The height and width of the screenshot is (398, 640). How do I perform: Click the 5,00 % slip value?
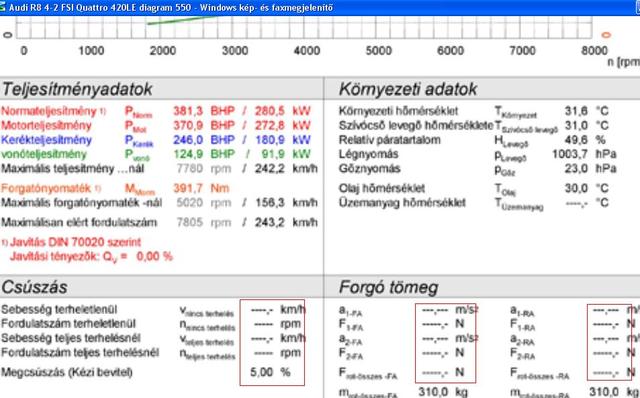click(270, 372)
